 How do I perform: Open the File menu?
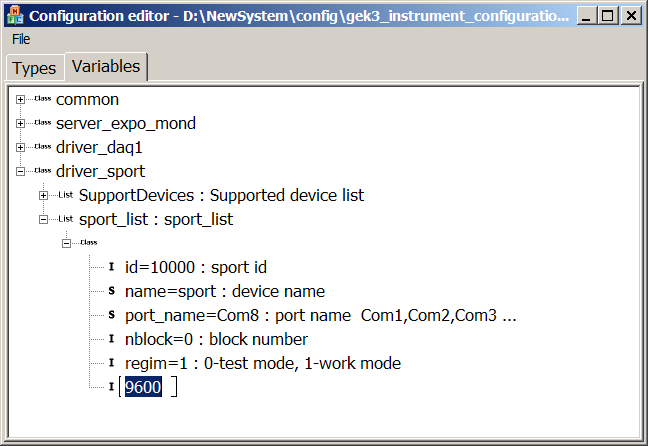tap(21, 39)
